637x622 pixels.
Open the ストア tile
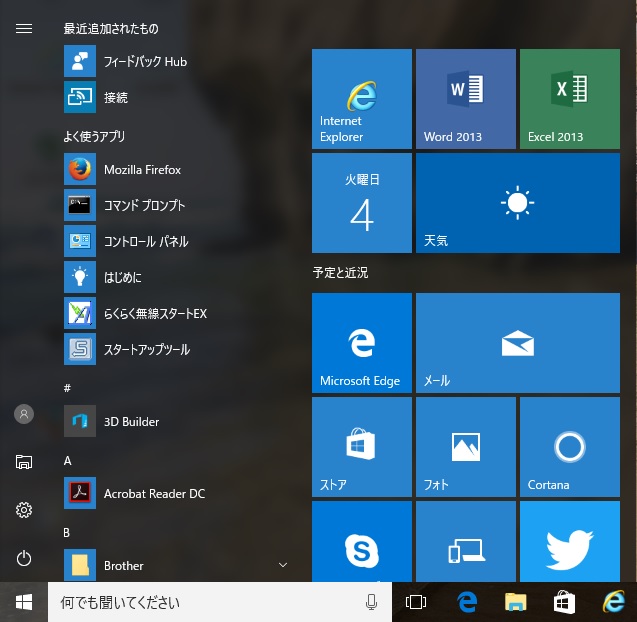pos(362,447)
